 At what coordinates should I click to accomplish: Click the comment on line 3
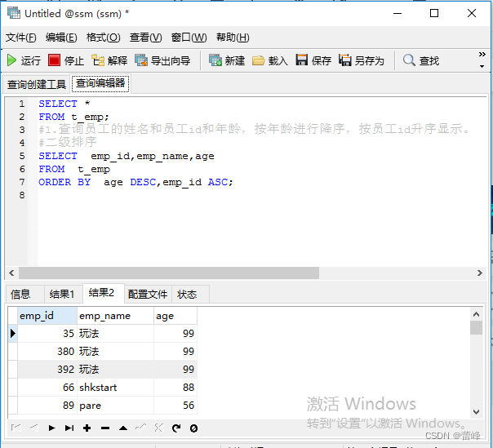coord(254,129)
